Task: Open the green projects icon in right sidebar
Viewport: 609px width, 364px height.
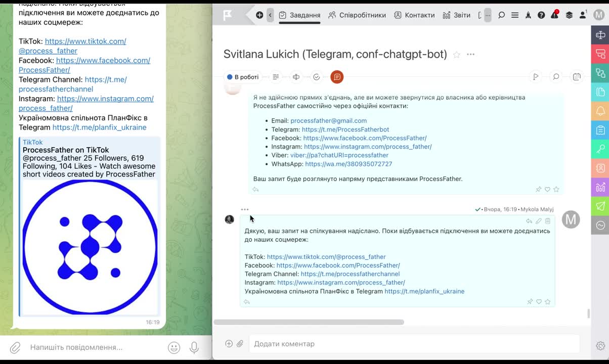Action: 600,73
